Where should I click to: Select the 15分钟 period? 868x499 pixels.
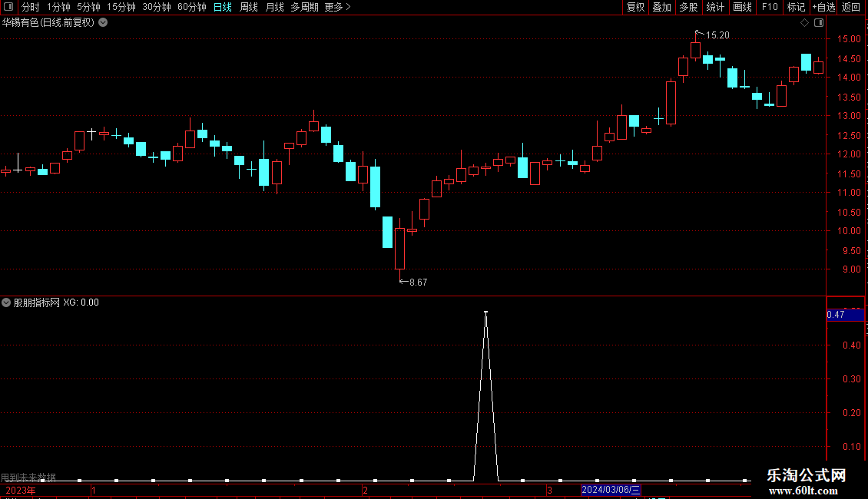pyautogui.click(x=121, y=7)
